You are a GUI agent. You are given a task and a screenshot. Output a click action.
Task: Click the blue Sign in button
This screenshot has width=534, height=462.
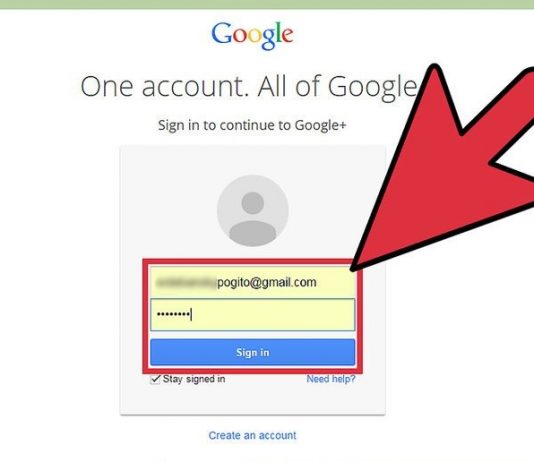click(252, 352)
